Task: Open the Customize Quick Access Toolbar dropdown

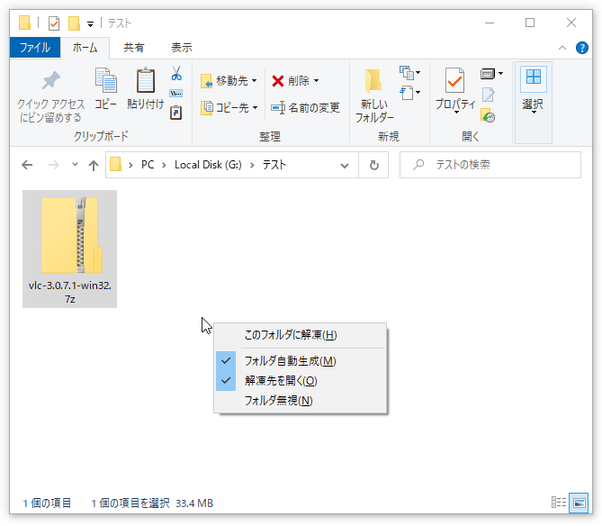Action: [90, 24]
